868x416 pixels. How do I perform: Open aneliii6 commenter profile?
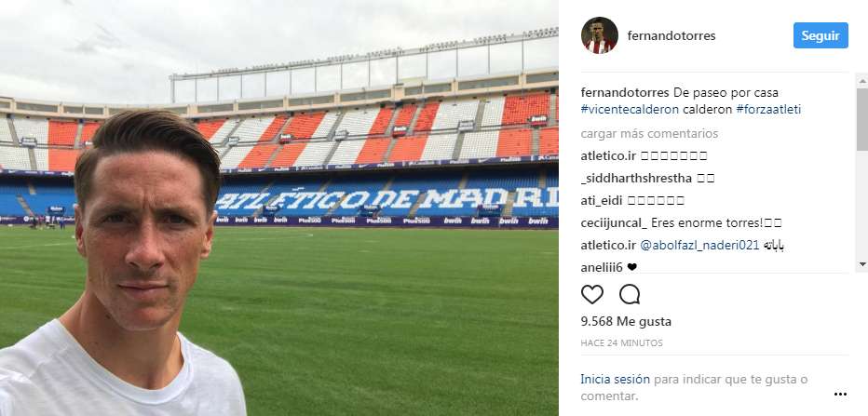click(x=603, y=268)
